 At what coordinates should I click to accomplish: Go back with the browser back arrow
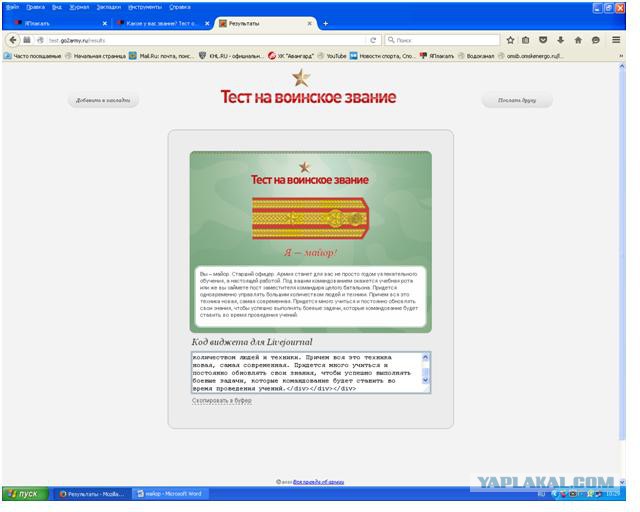13,40
